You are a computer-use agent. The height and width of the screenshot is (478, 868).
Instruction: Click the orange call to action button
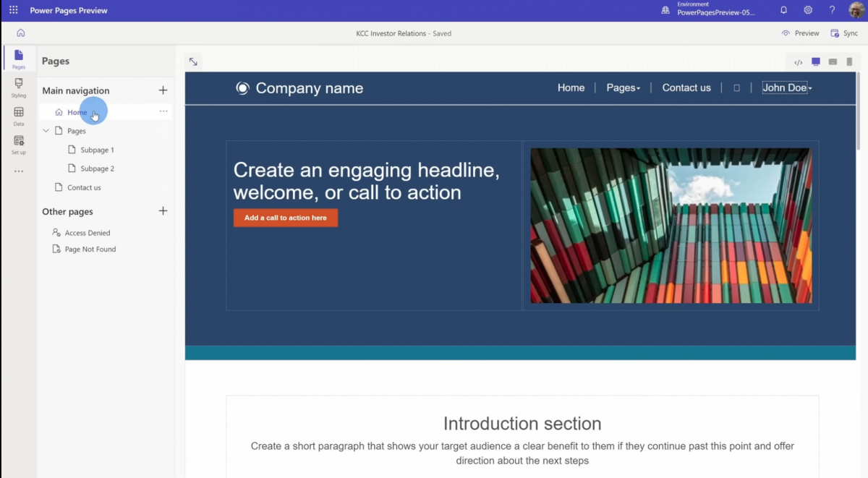[x=285, y=218]
